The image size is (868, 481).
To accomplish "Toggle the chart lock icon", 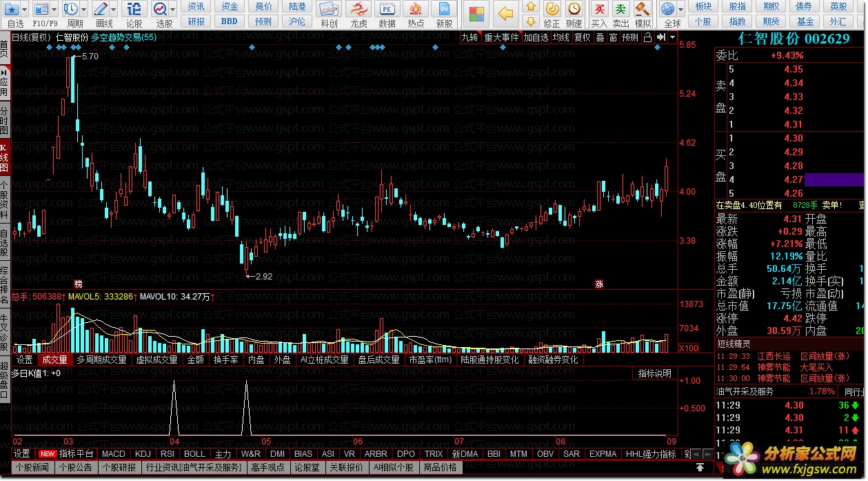I will pyautogui.click(x=647, y=37).
